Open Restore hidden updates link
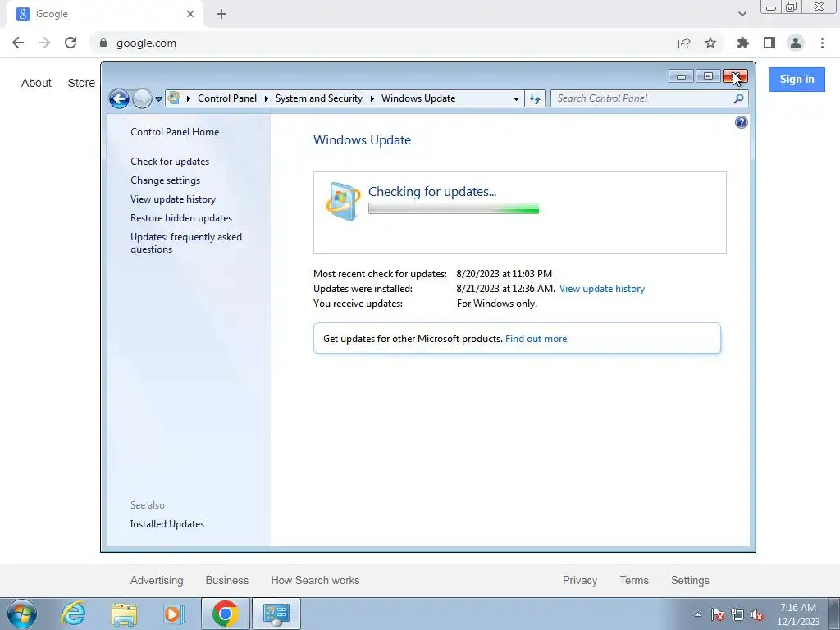The height and width of the screenshot is (630, 840). click(x=181, y=218)
